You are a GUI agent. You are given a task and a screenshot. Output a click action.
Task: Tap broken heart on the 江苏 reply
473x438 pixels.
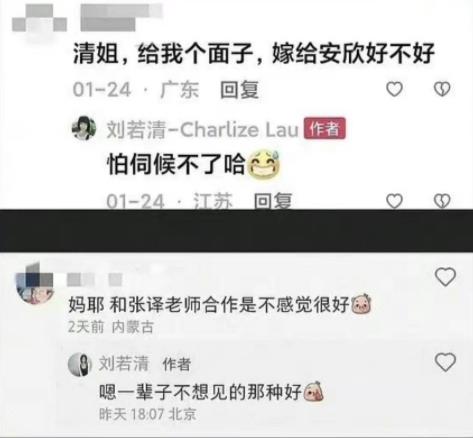[442, 201]
